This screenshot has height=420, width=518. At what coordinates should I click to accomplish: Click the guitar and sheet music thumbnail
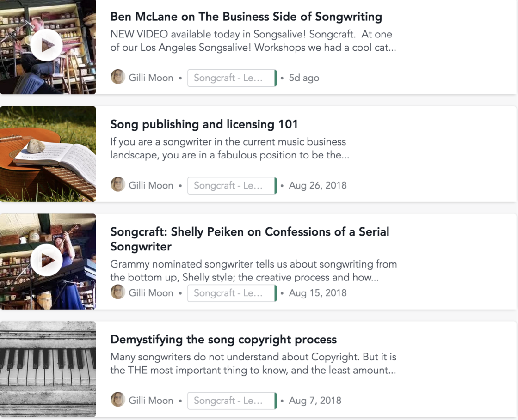[x=48, y=154]
